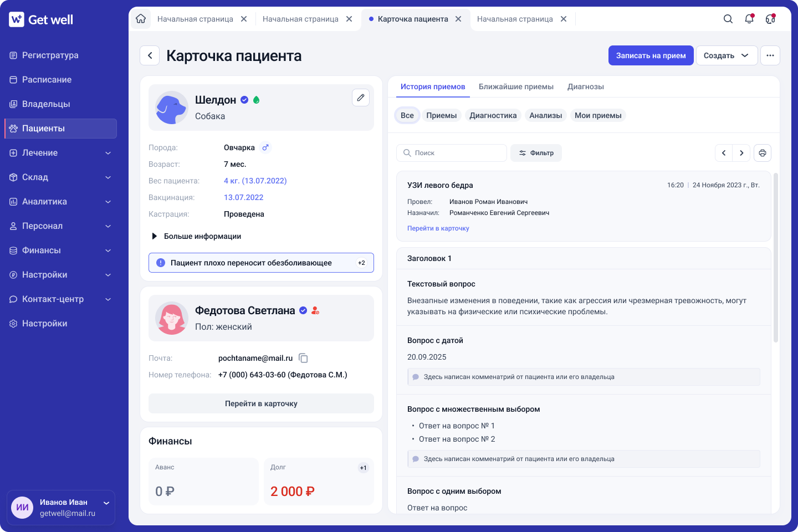This screenshot has width=798, height=532.
Task: Open the +1 badge on Долг card
Action: point(363,468)
